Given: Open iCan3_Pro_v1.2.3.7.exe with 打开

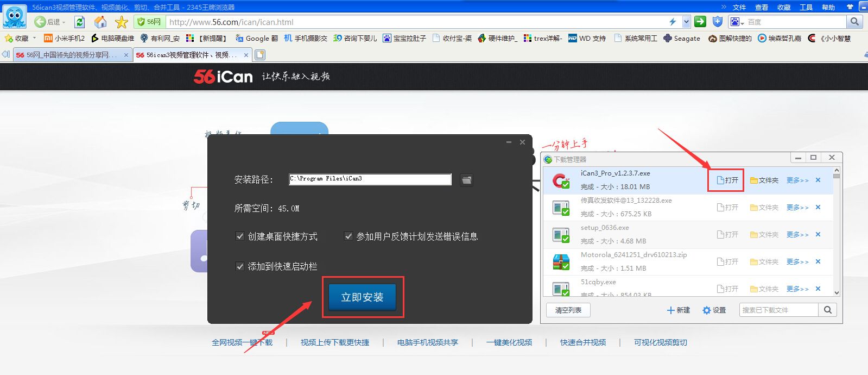Looking at the screenshot, I should [728, 180].
